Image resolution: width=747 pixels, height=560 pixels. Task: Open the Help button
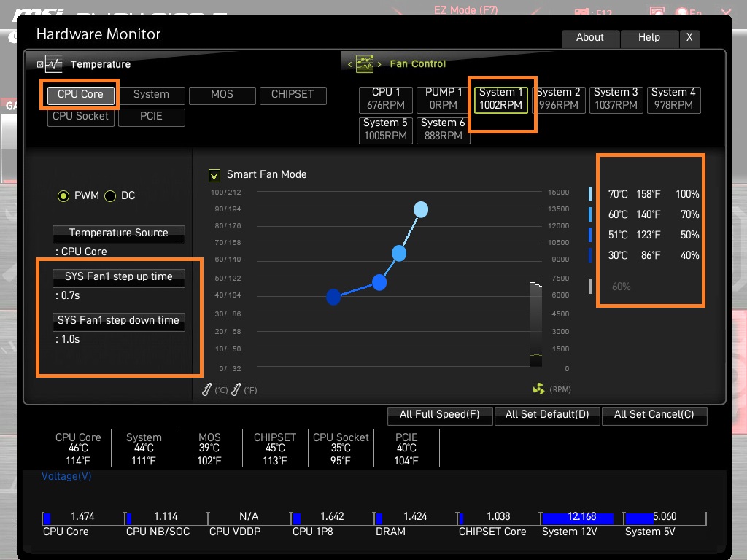coord(649,38)
